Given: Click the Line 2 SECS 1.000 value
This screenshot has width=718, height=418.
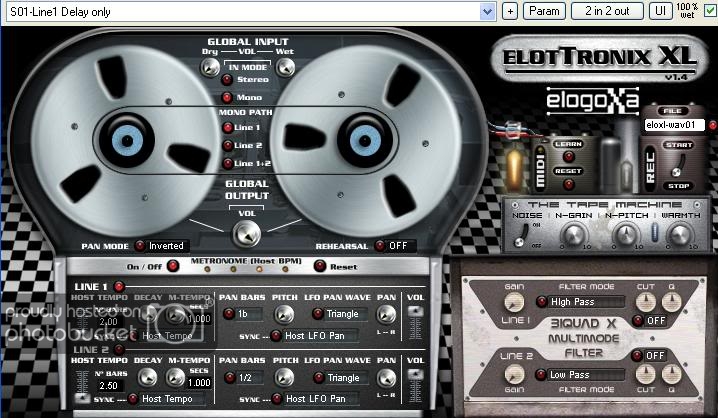Looking at the screenshot, I should coord(199,382).
